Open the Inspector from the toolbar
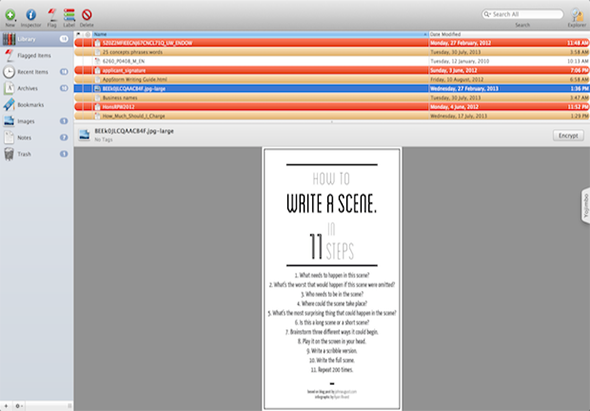This screenshot has width=590, height=411. click(x=31, y=15)
